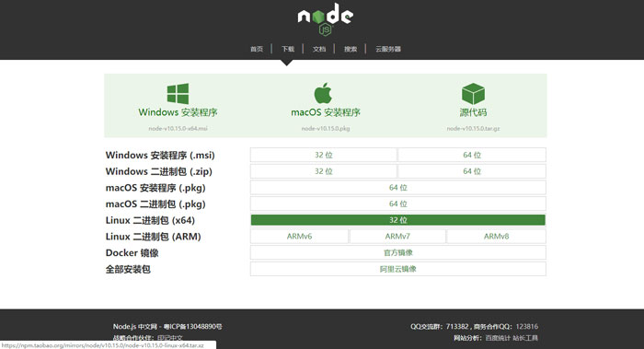644x349 pixels.
Task: Select the Windows logo installer icon
Action: click(178, 94)
